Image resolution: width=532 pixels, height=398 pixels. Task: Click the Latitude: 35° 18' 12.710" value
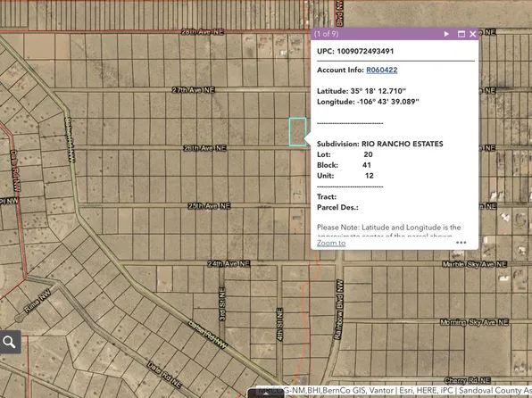[x=362, y=91]
